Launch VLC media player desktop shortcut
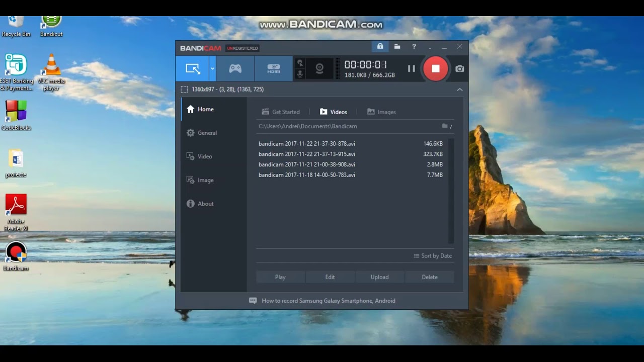Image resolution: width=644 pixels, height=362 pixels. (x=51, y=72)
